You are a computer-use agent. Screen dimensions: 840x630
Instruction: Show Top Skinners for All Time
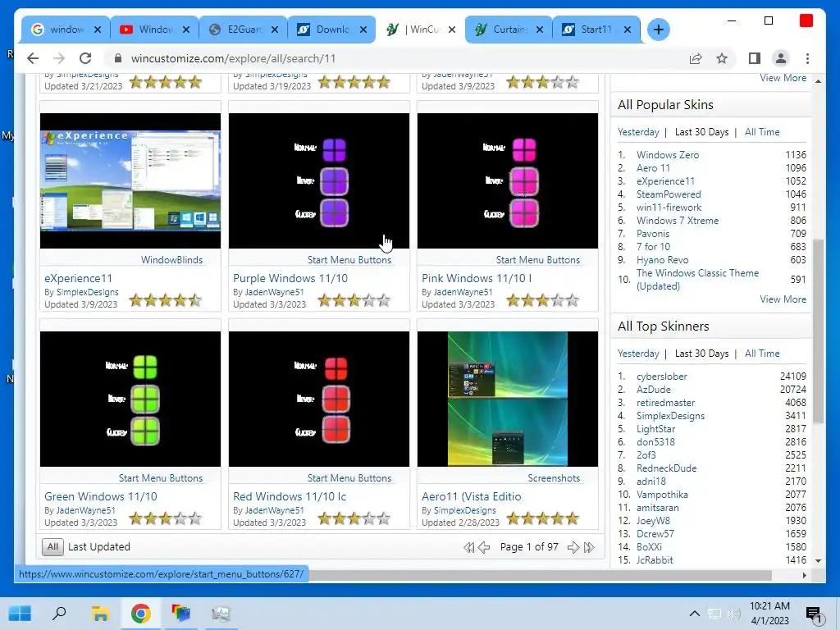pos(762,354)
